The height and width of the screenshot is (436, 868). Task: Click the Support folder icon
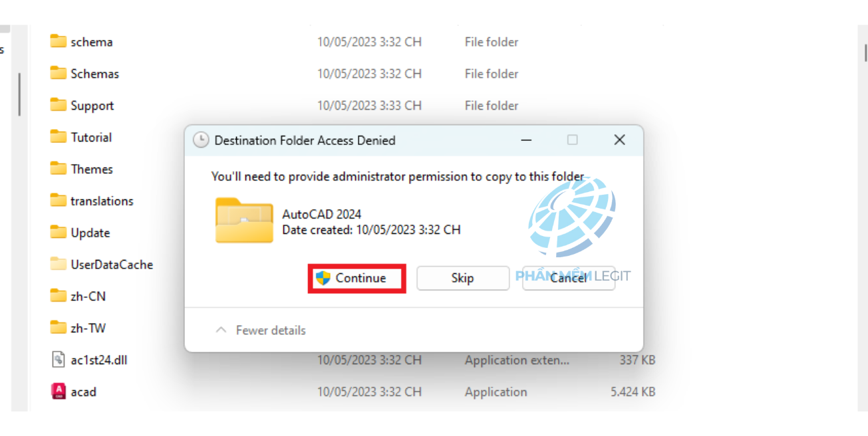(x=59, y=105)
